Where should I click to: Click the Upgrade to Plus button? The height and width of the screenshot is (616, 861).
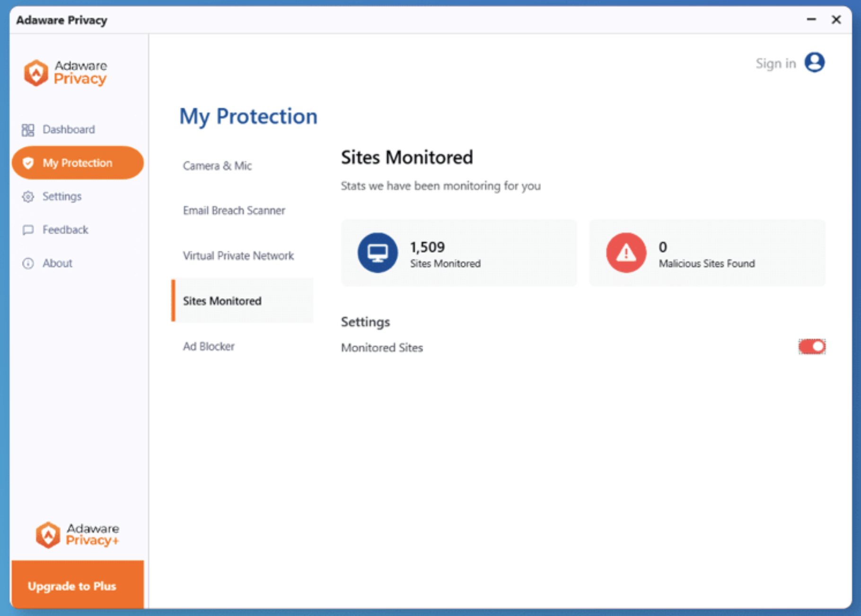point(78,586)
